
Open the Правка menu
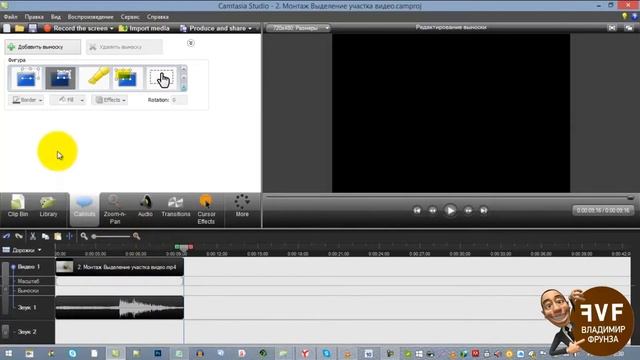tap(34, 17)
